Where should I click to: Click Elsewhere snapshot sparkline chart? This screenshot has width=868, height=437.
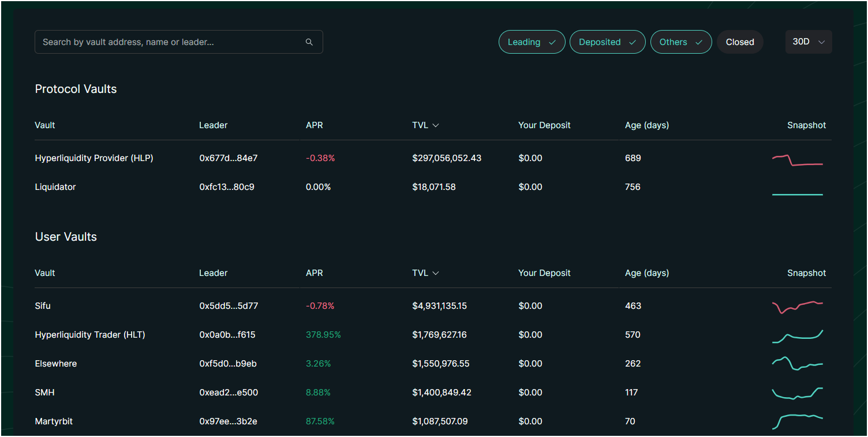click(x=798, y=364)
